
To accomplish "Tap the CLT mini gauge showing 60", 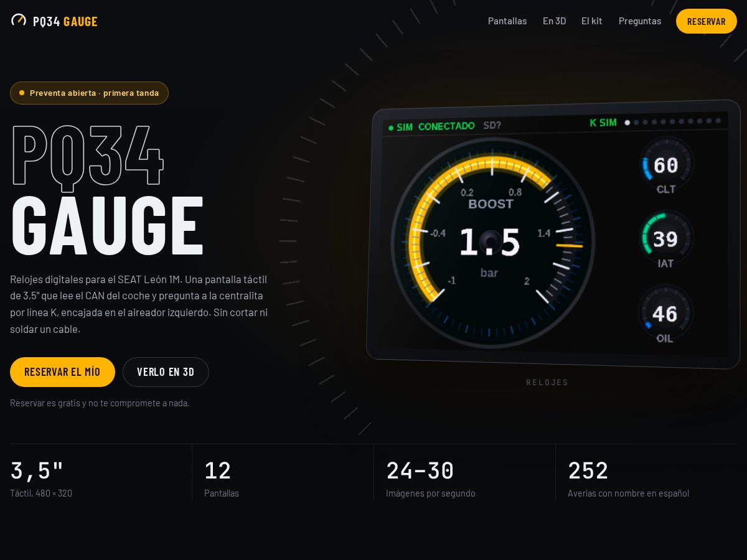I will tap(666, 166).
